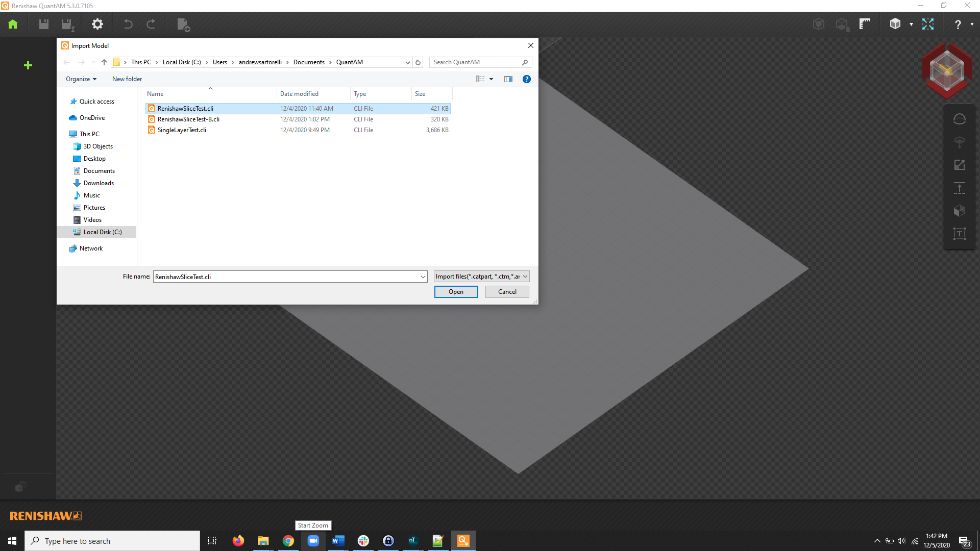Open Word from the taskbar
Viewport: 980px width, 551px height.
pos(338,541)
